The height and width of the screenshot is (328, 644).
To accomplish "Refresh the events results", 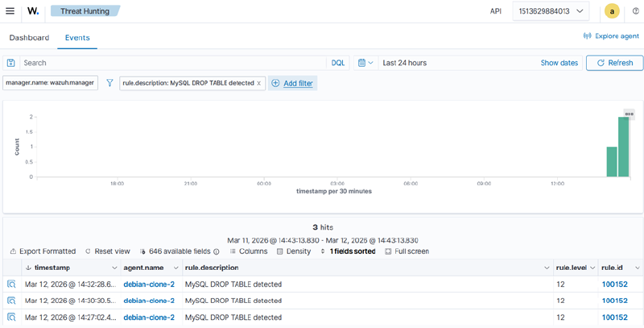I will [x=615, y=63].
